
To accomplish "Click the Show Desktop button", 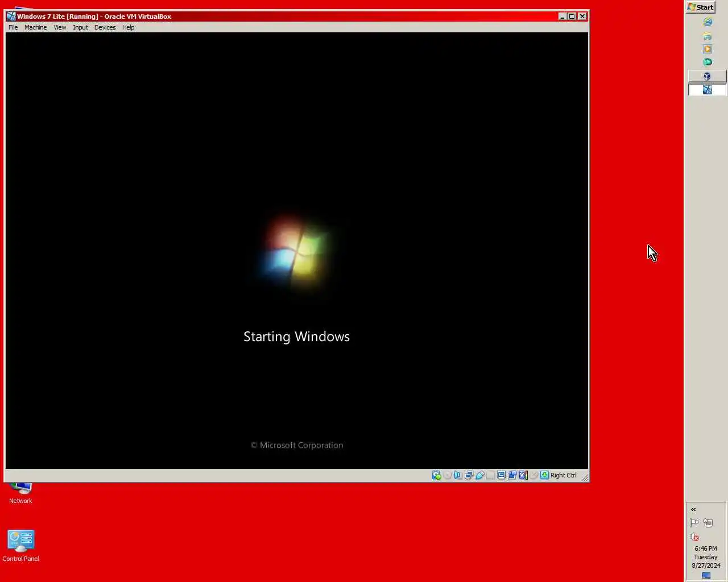I will click(x=706, y=576).
